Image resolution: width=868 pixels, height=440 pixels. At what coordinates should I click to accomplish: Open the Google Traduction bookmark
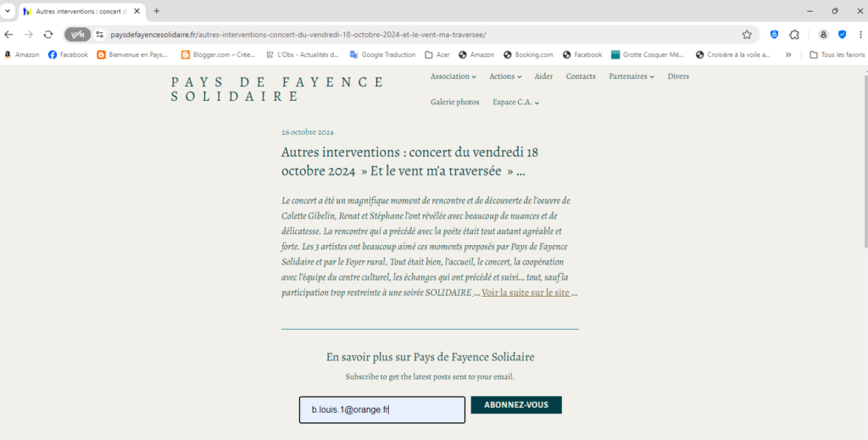[x=381, y=55]
